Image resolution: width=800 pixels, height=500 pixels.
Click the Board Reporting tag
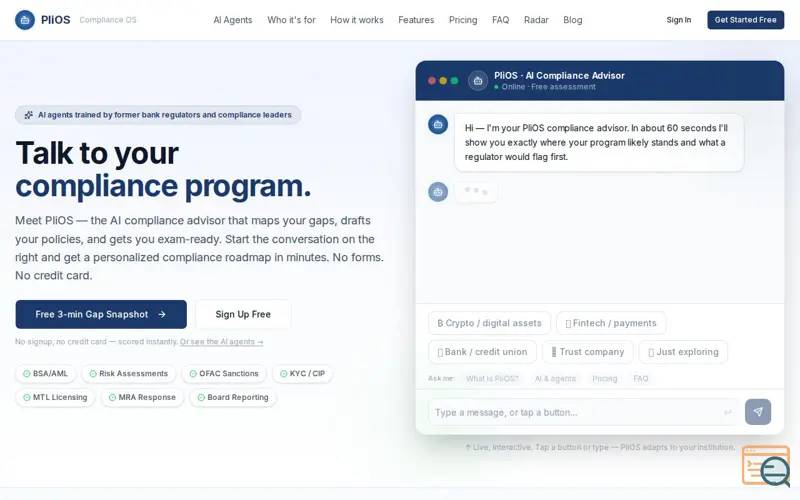233,397
